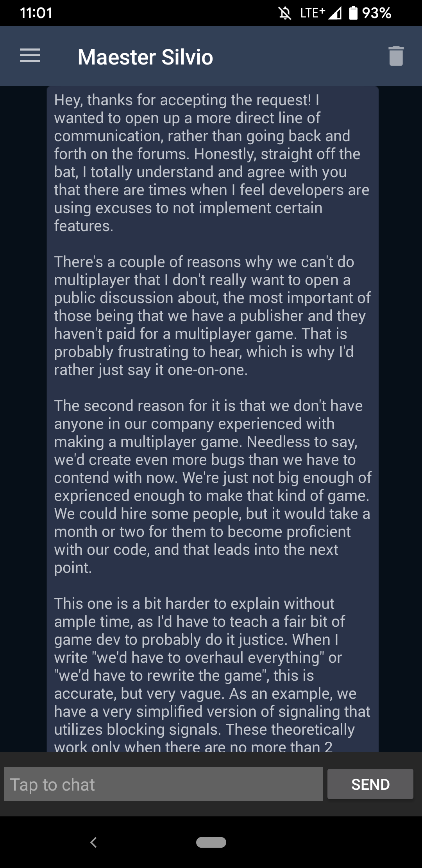The image size is (422, 868).
Task: Tap the home gesture pill
Action: click(211, 842)
